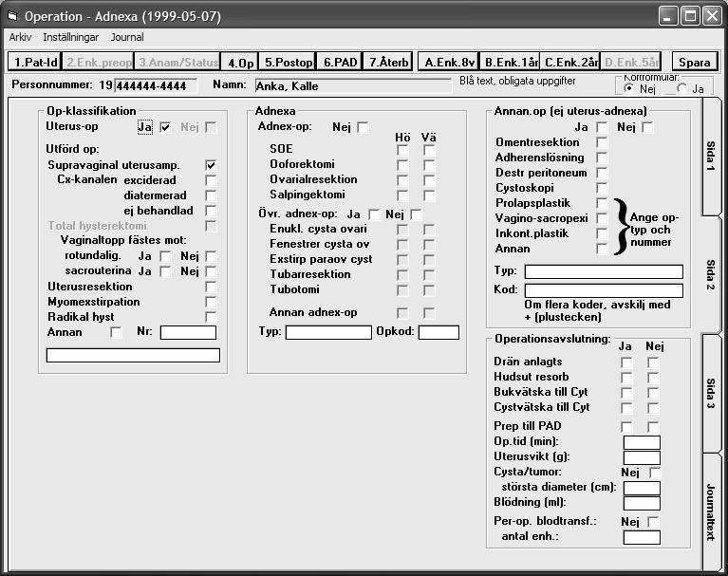728x576 pixels.
Task: Click the Opkod input field
Action: 439,332
